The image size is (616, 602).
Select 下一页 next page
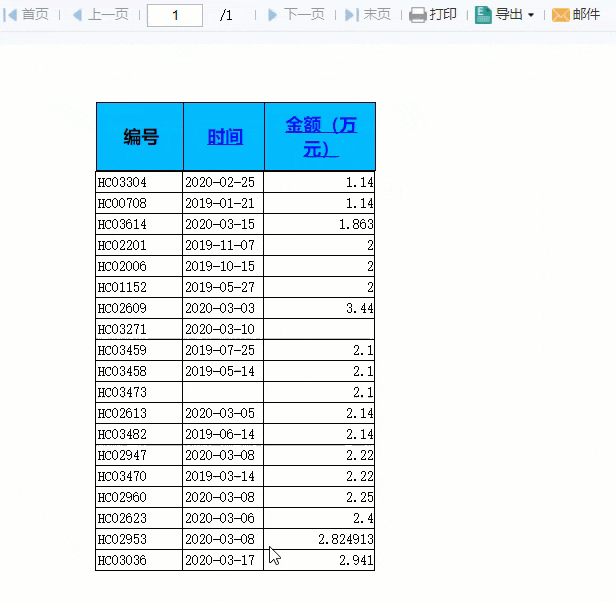point(304,15)
